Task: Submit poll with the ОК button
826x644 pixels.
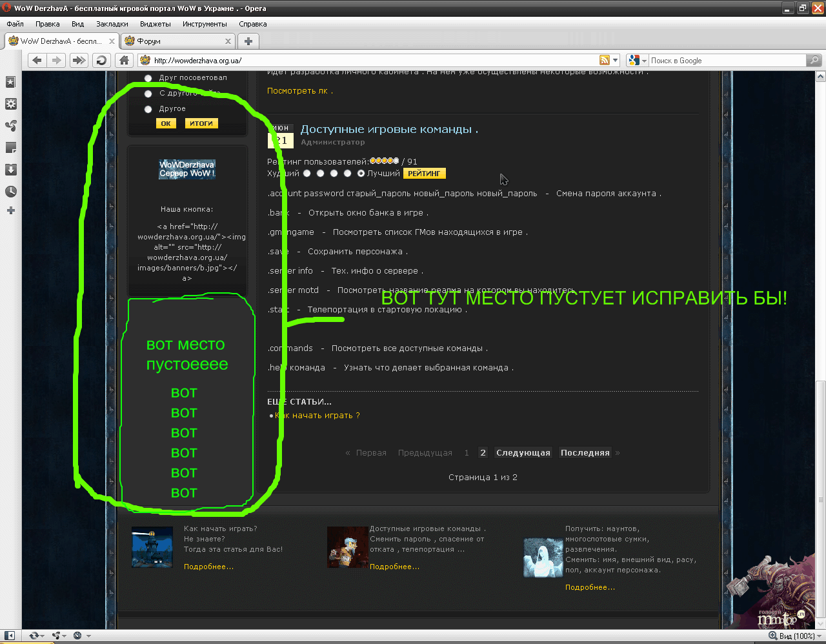Action: coord(166,123)
